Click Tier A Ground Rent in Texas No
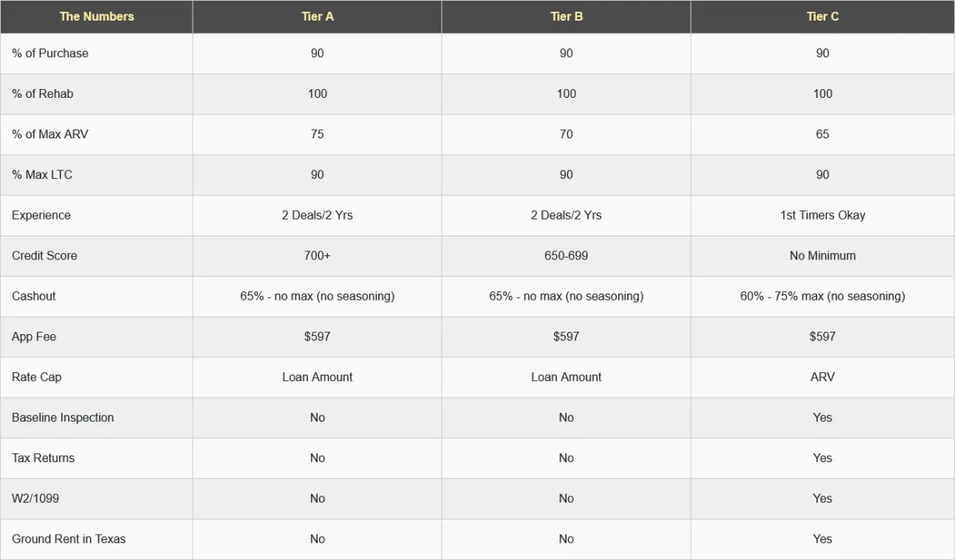Screen dimensions: 955x560 317,539
